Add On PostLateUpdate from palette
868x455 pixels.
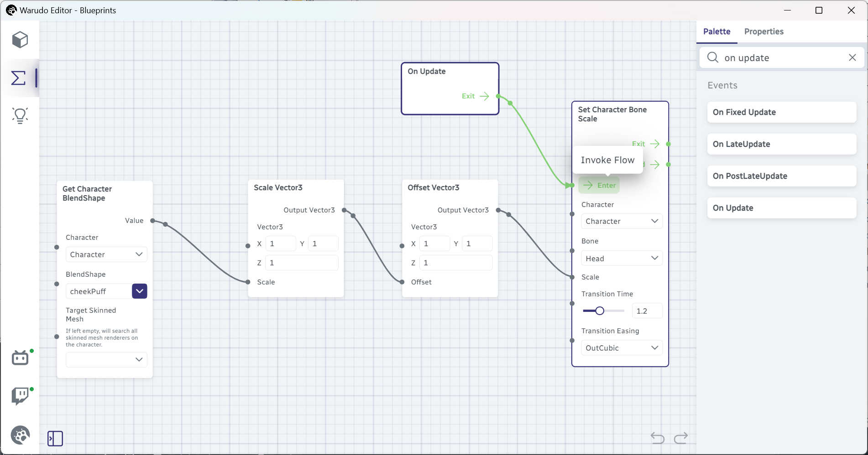pos(782,176)
